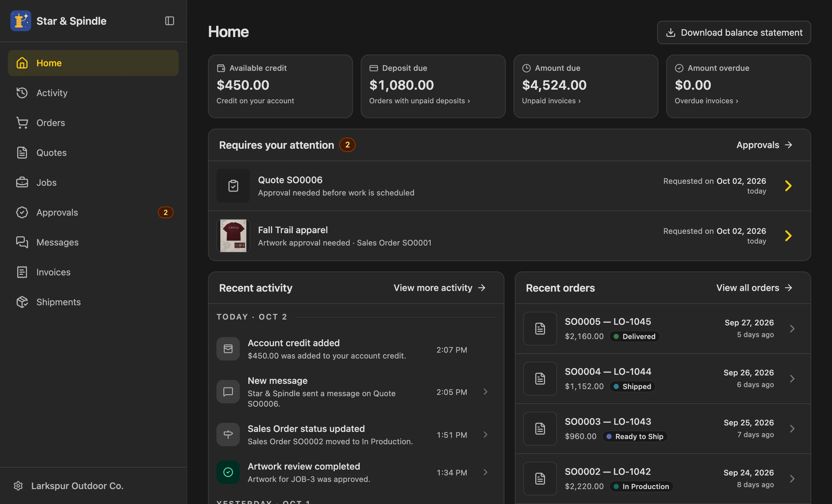Expand Quote SO0006 row yellow chevron

click(788, 186)
